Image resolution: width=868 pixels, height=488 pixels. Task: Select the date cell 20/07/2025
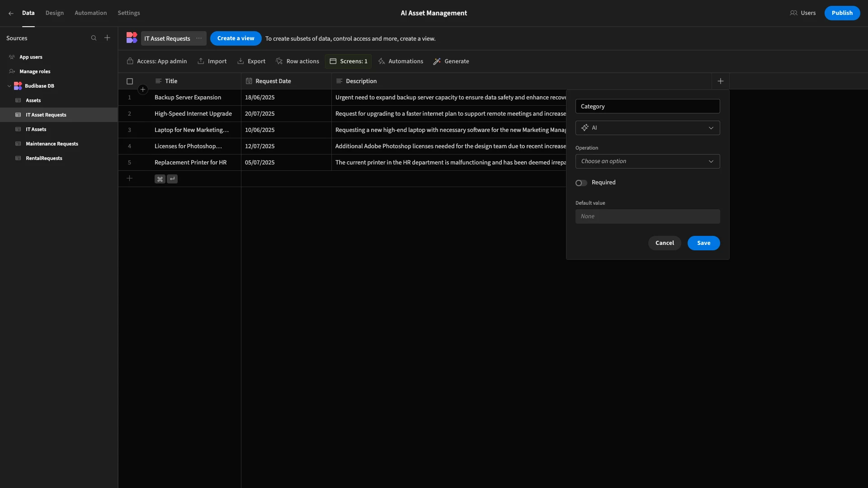[286, 114]
